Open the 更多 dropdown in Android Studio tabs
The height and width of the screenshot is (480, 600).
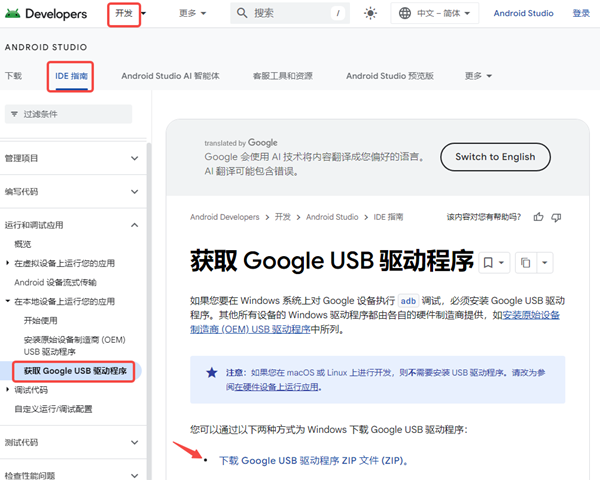coord(478,76)
